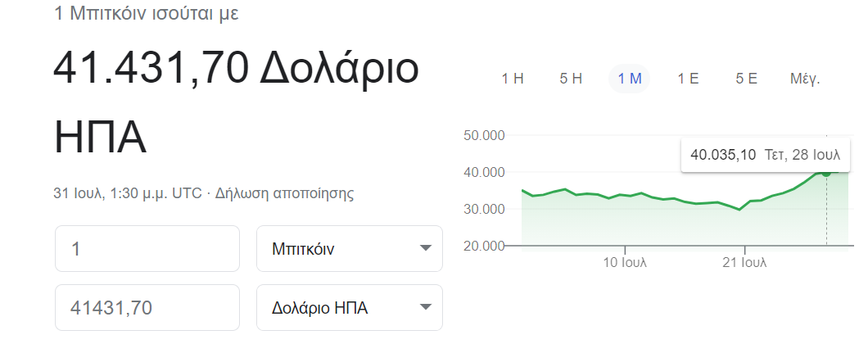Switch chart to 5 Η range
The width and height of the screenshot is (868, 353).
571,79
